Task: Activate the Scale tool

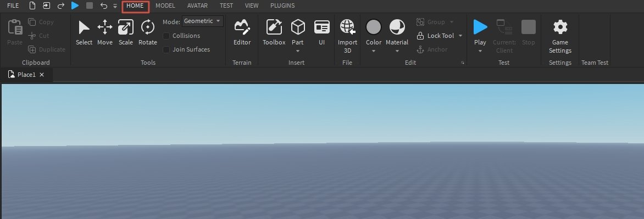Action: [126, 32]
